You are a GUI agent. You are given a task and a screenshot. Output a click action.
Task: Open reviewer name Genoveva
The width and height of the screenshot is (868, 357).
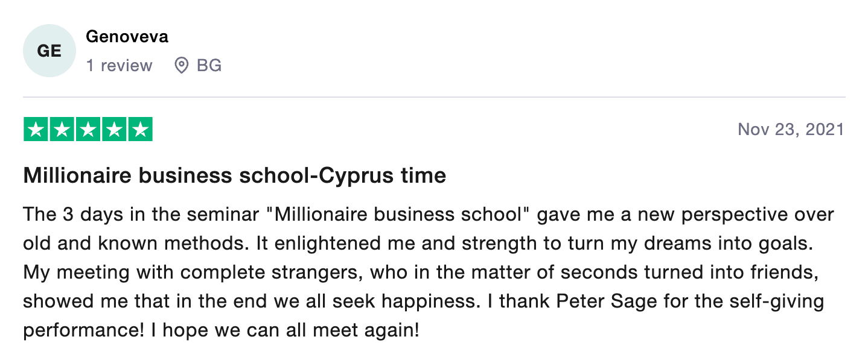pyautogui.click(x=127, y=37)
